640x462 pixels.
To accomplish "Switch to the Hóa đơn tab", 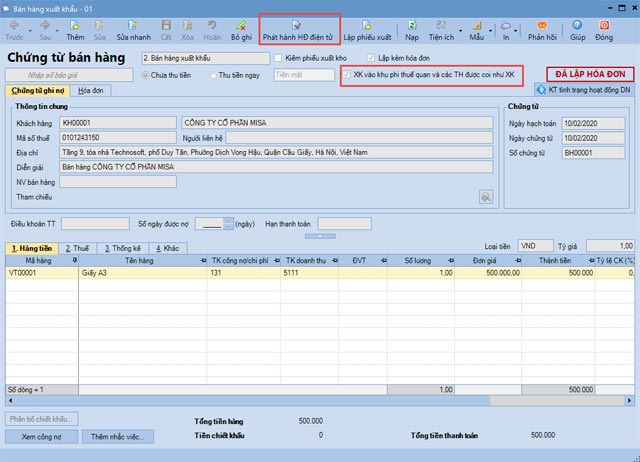I will coord(91,91).
